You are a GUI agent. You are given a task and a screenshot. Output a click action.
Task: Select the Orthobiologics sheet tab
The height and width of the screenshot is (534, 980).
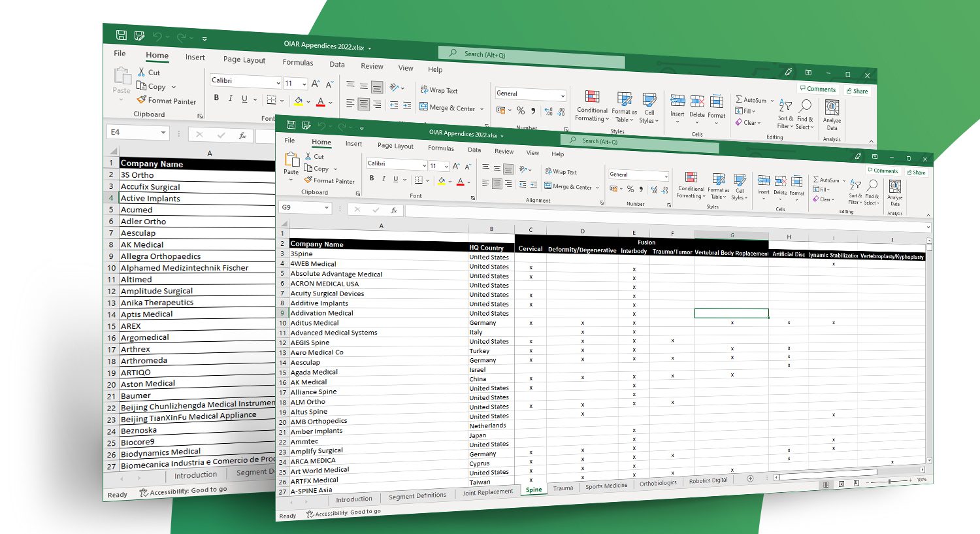coord(658,483)
